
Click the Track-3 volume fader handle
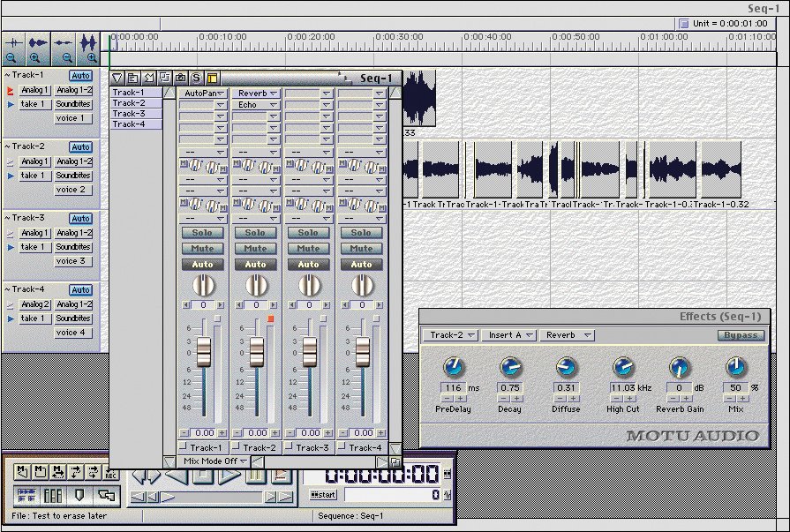point(309,351)
